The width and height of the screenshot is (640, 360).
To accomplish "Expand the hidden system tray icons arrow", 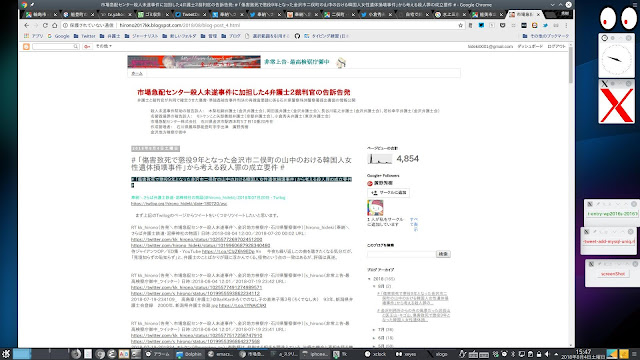I will [x=556, y=354].
